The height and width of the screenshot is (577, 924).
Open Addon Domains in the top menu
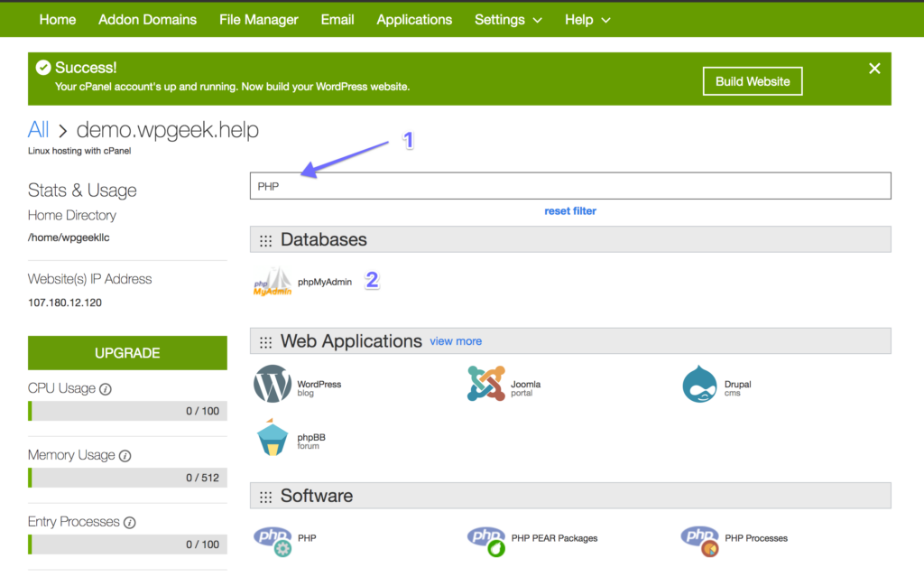147,20
